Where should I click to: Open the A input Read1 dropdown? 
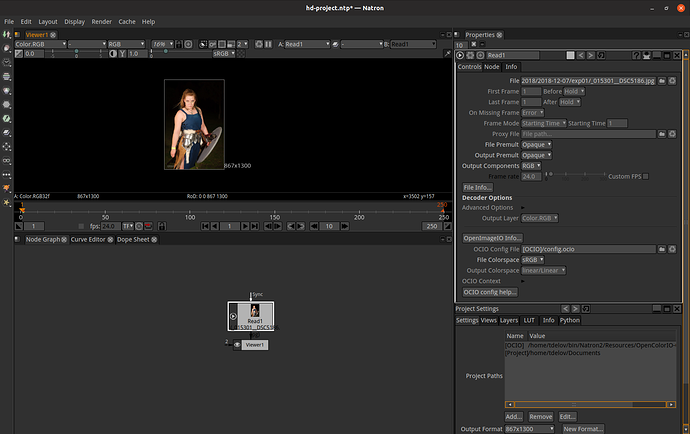(307, 44)
